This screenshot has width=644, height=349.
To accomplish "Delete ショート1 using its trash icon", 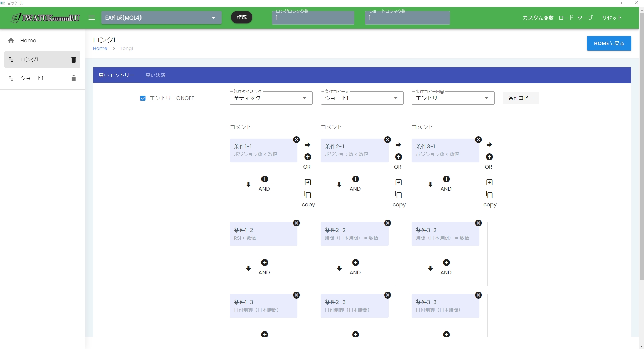I will pos(74,78).
